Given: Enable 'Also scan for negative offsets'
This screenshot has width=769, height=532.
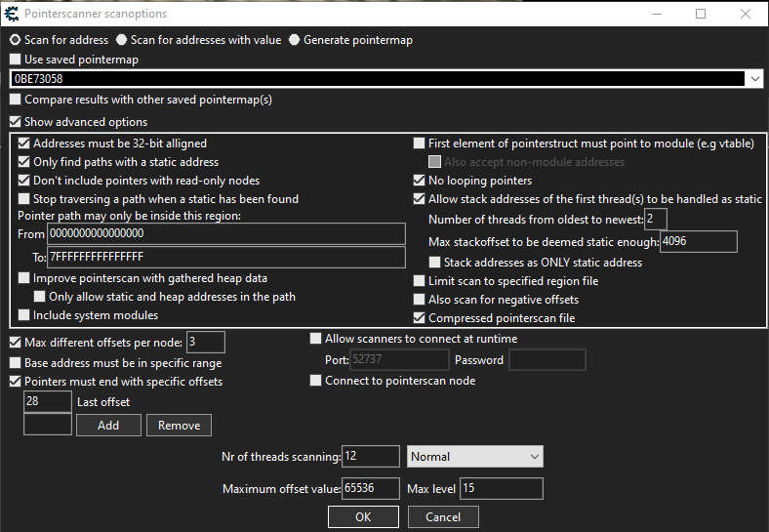Looking at the screenshot, I should tap(420, 300).
